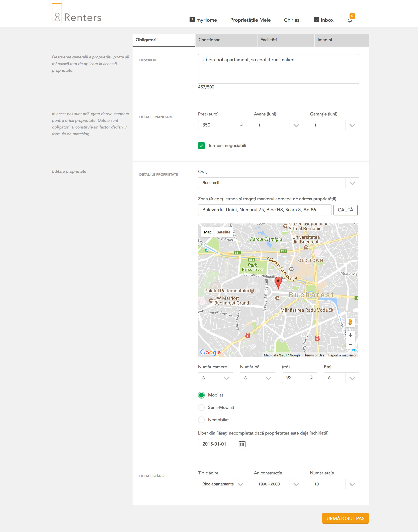The image size is (418, 532).
Task: Choose the Nemobilat radio option
Action: 201,420
